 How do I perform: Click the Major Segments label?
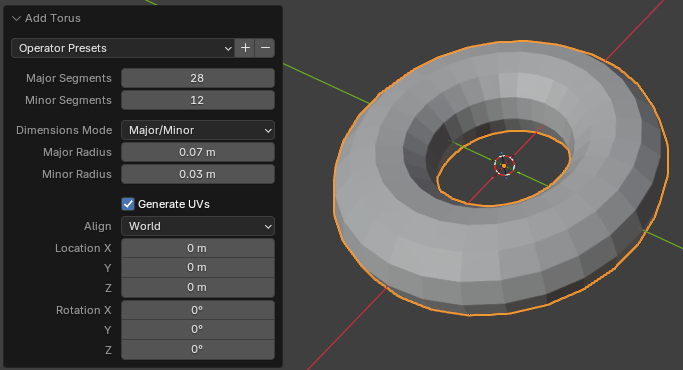(x=69, y=78)
